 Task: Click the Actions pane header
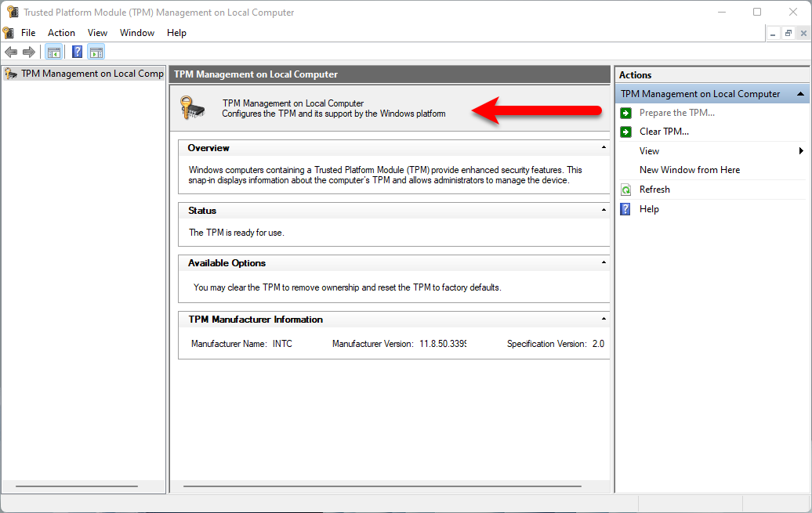click(712, 75)
